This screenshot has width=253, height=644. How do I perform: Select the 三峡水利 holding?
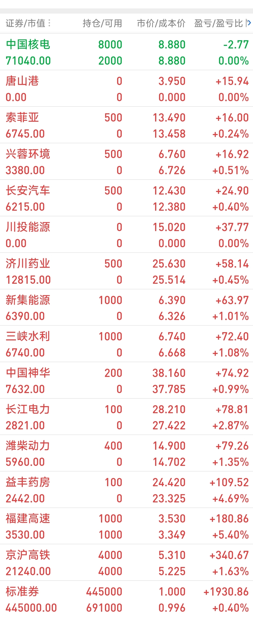tap(126, 344)
